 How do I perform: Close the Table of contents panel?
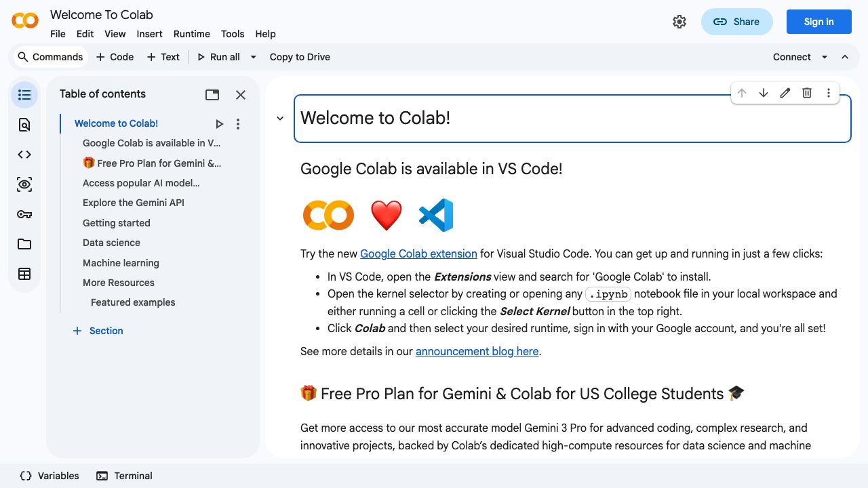coord(241,95)
